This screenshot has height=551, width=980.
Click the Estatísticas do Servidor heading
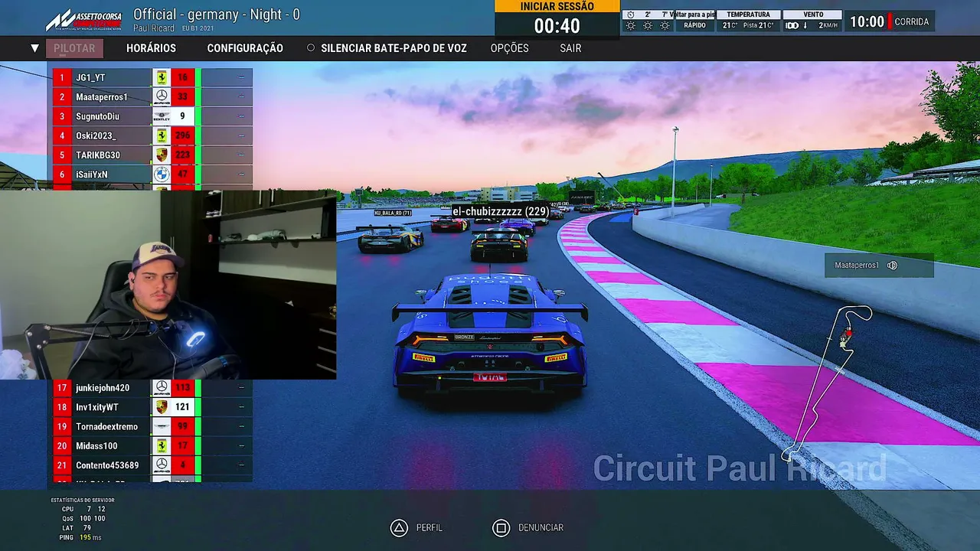point(83,500)
